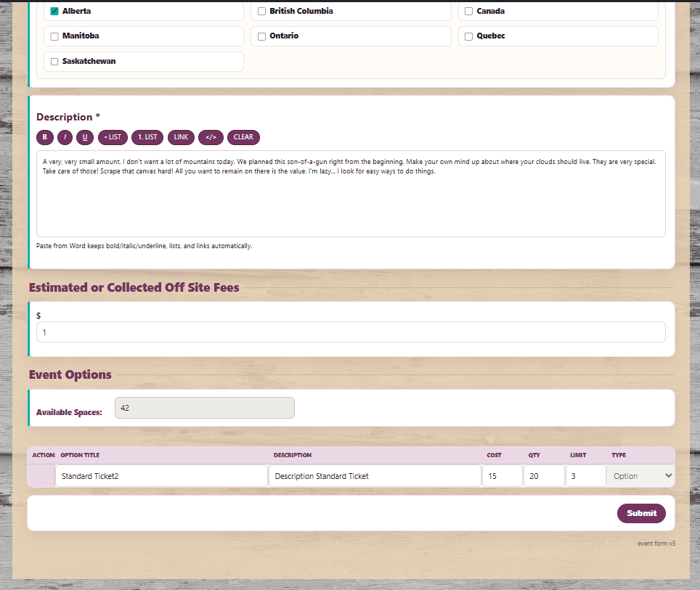Edit the Standard Ticket2 option title
Image resolution: width=700 pixels, height=590 pixels.
tap(161, 476)
